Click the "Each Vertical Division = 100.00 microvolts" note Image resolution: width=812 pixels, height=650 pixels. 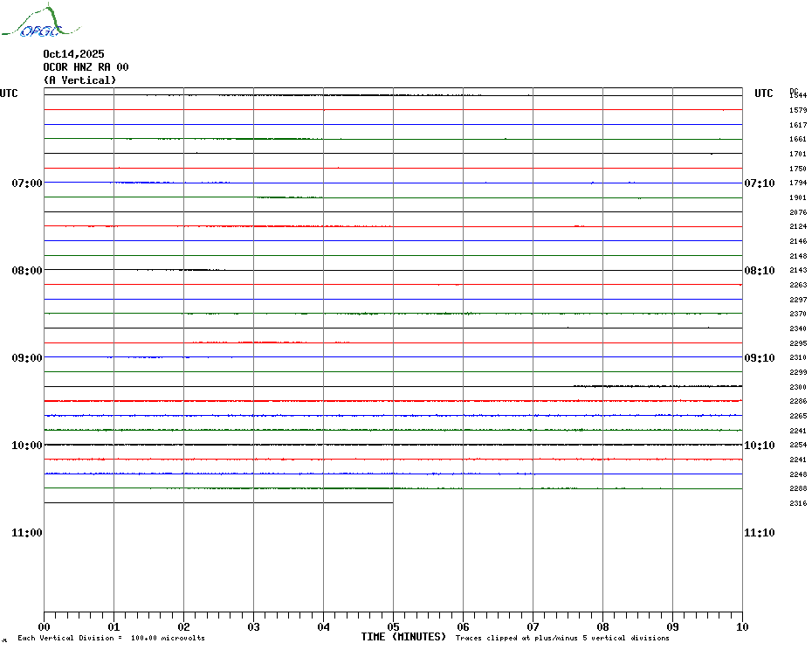tap(112, 638)
